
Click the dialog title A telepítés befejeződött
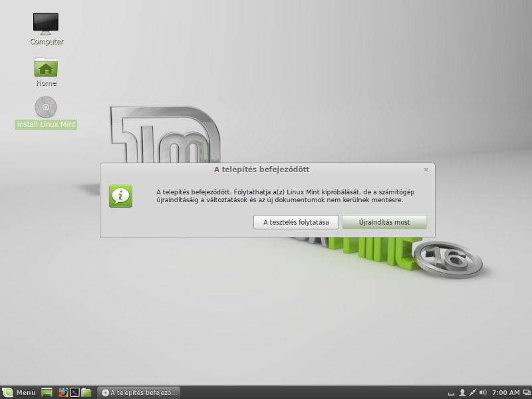(x=261, y=170)
